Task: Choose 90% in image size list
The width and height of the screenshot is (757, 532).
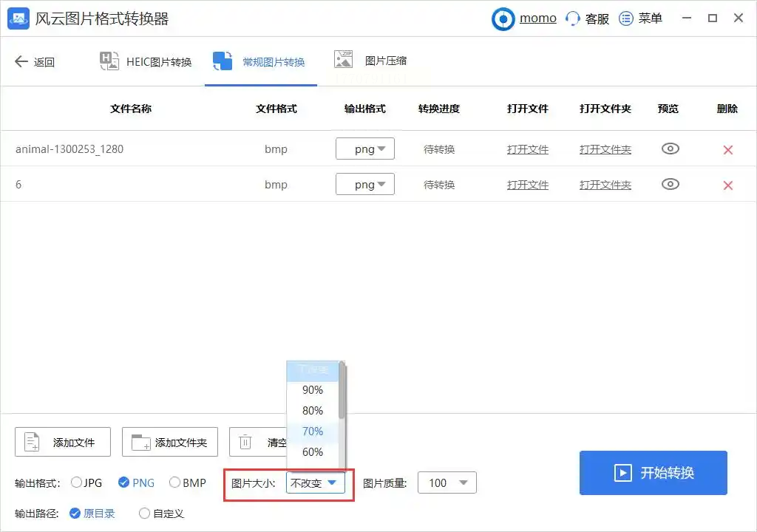Action: [313, 389]
